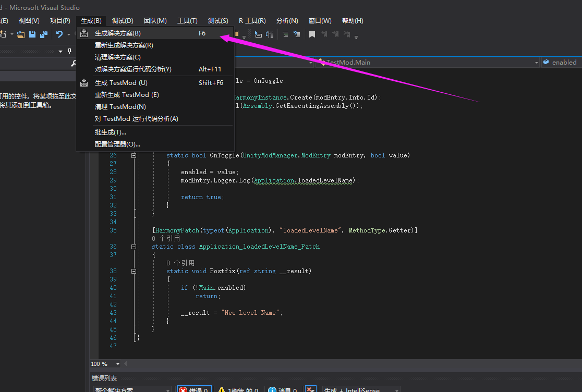Click the Undo toolbar icon
The height and width of the screenshot is (392, 582).
(59, 33)
